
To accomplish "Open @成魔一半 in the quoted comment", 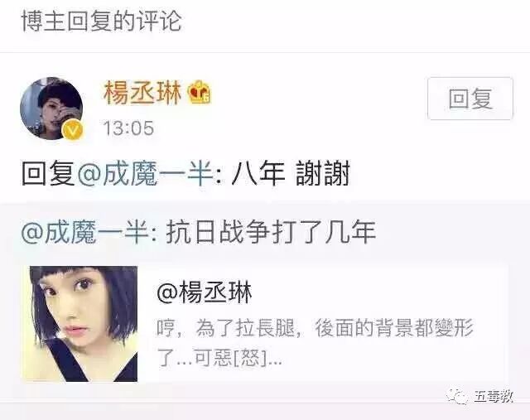I will coord(84,232).
